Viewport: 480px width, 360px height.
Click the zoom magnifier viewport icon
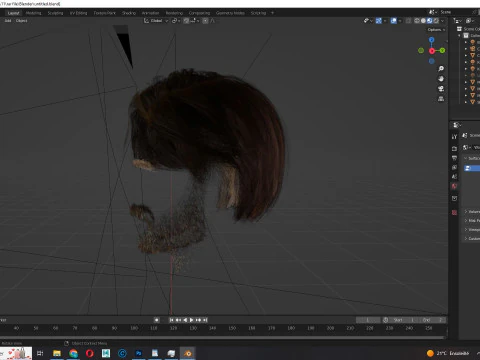[x=441, y=69]
